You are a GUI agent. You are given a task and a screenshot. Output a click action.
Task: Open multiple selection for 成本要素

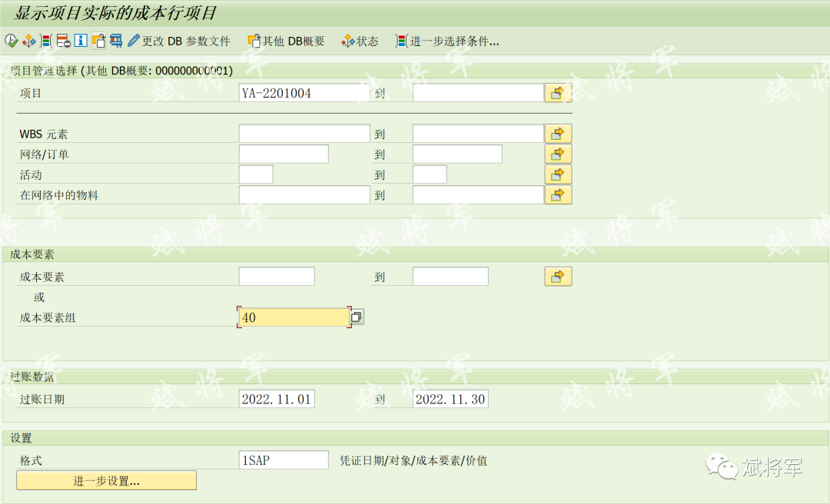coord(558,277)
